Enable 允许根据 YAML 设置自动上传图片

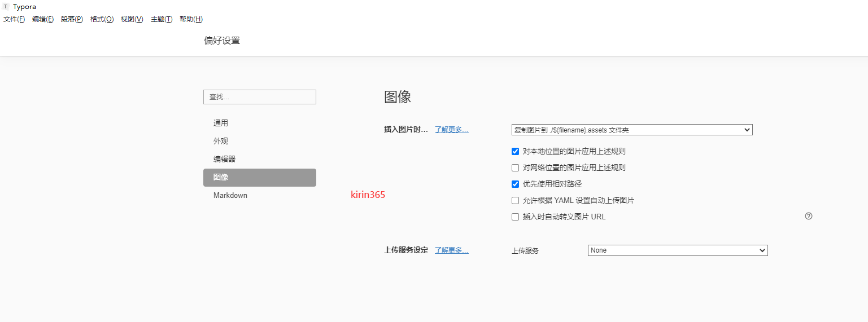point(515,200)
